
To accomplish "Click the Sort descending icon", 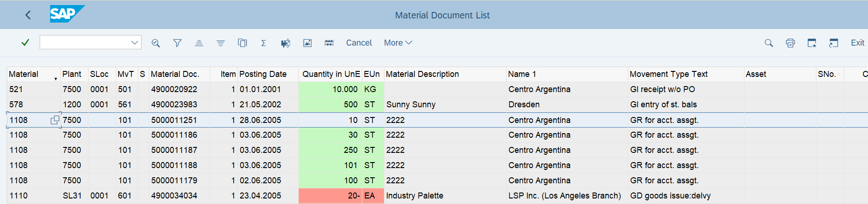I will [220, 43].
